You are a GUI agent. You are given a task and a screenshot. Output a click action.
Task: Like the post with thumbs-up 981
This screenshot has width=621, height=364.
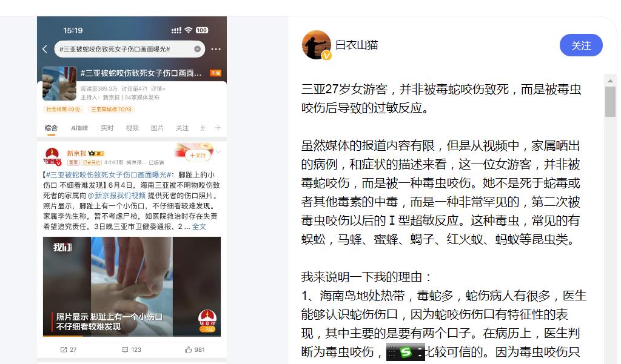tap(195, 349)
